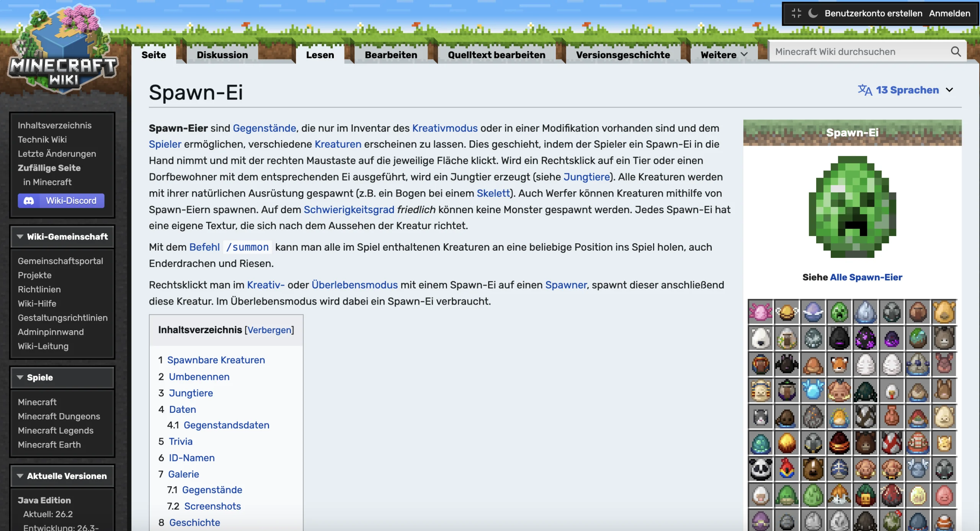Collapse the Aktuelle Versionen sidebar section

coord(62,476)
